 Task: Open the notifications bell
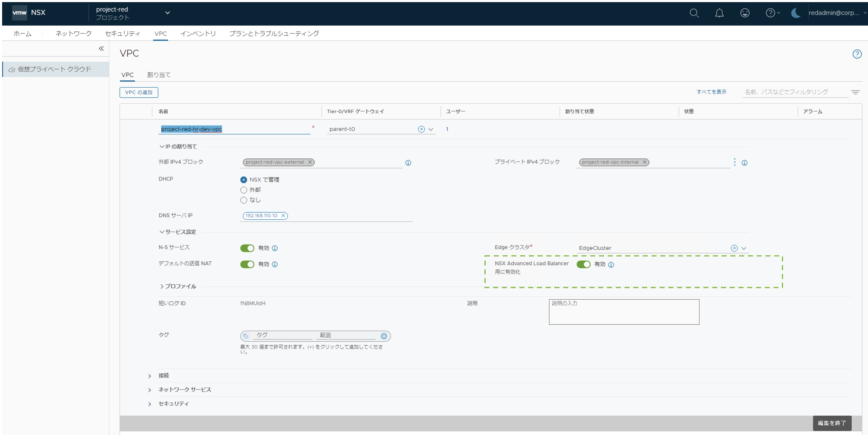[719, 13]
